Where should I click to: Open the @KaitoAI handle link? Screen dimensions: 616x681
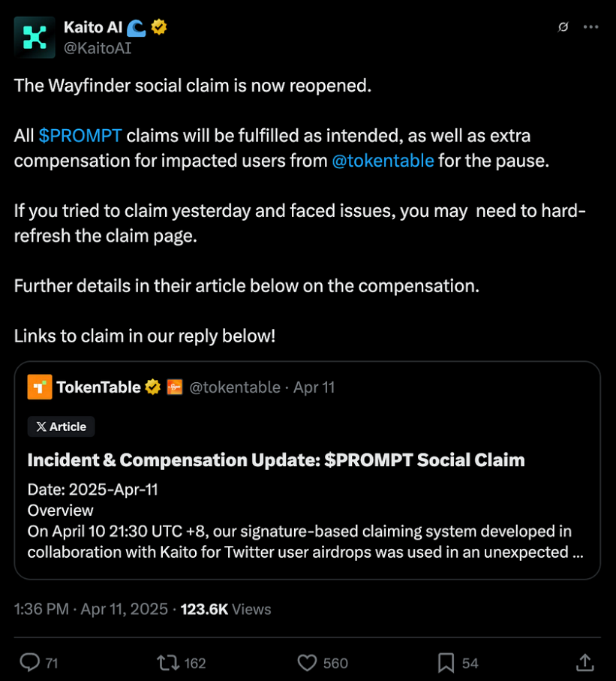click(x=98, y=48)
